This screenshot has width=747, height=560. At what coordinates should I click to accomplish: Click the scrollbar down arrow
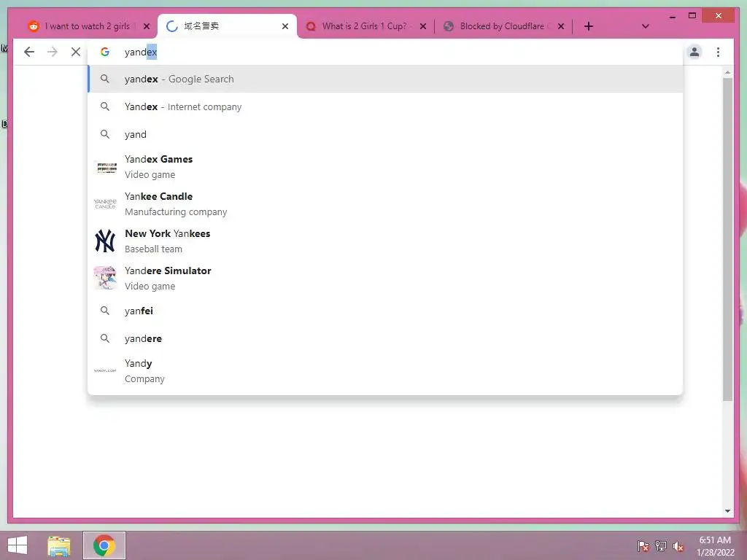pyautogui.click(x=727, y=511)
